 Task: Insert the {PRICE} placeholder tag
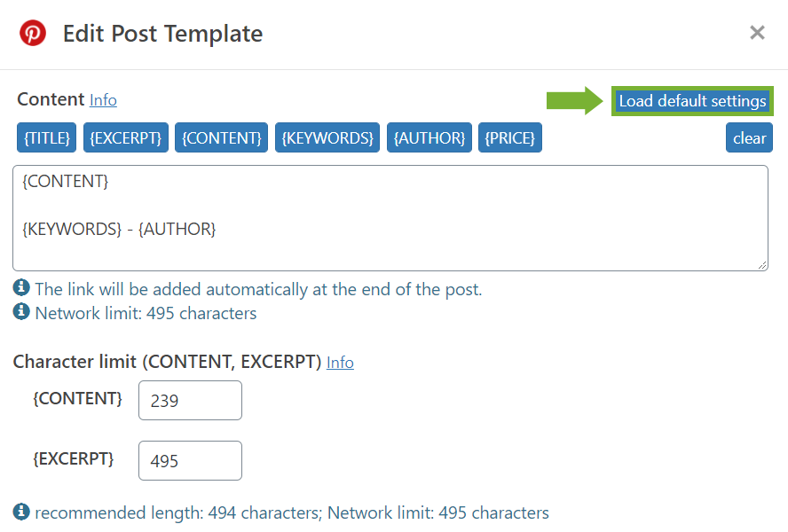click(x=510, y=137)
